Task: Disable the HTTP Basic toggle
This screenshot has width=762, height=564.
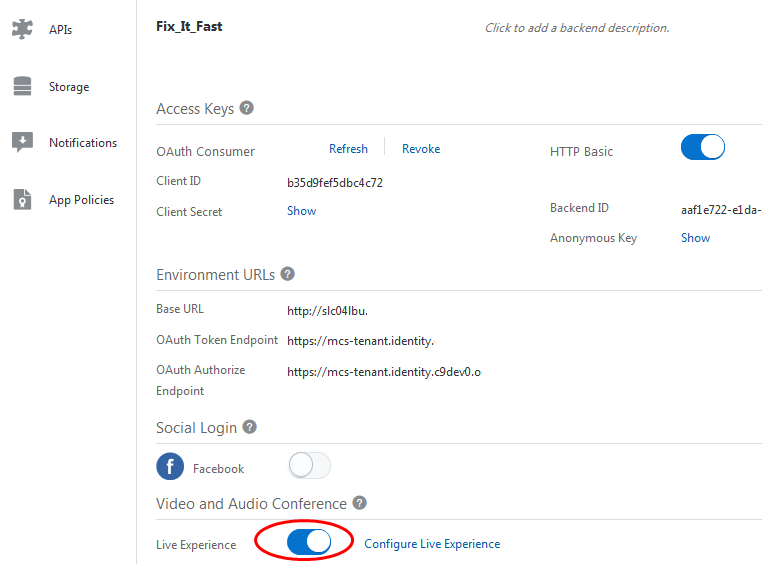Action: coord(703,148)
